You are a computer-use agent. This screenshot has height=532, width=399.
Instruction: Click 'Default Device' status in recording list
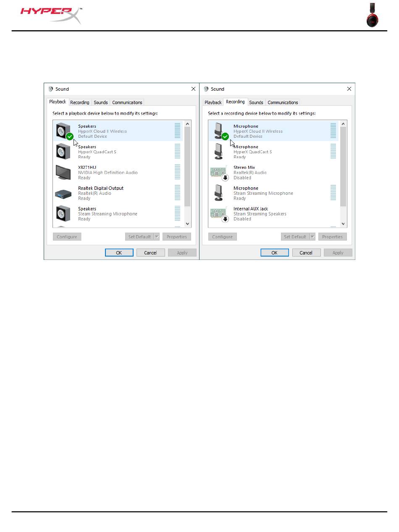tap(248, 136)
